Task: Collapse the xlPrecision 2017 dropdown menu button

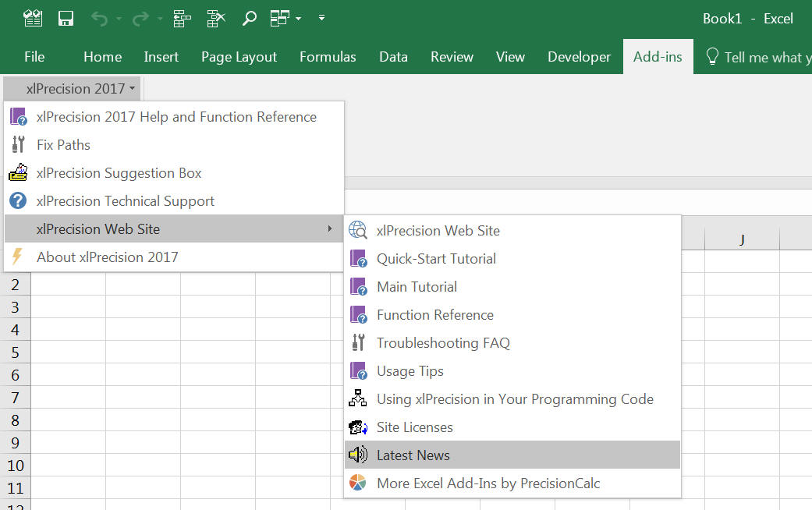Action: (x=73, y=89)
